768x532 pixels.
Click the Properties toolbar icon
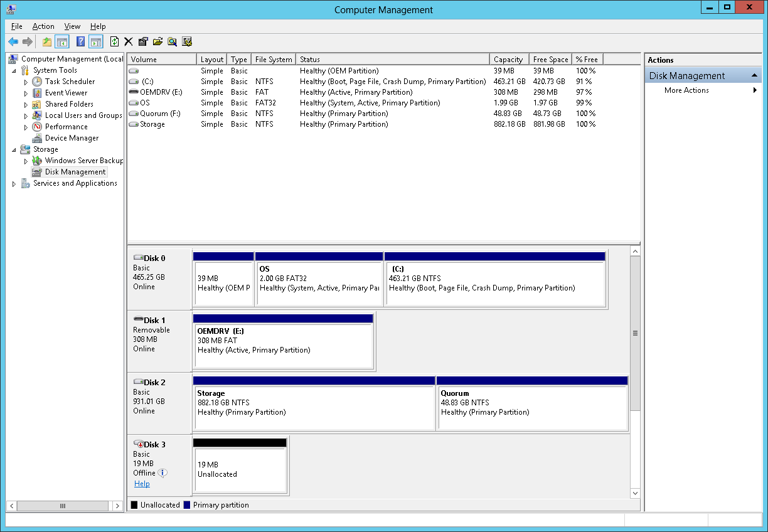tap(143, 41)
